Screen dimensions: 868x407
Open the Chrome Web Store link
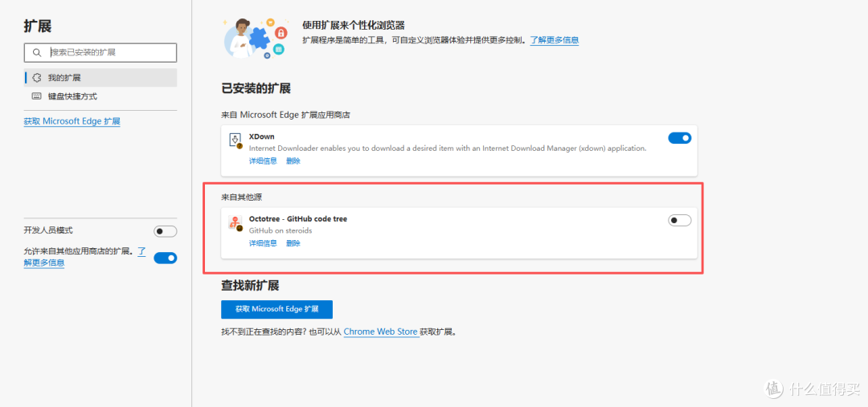pos(380,332)
